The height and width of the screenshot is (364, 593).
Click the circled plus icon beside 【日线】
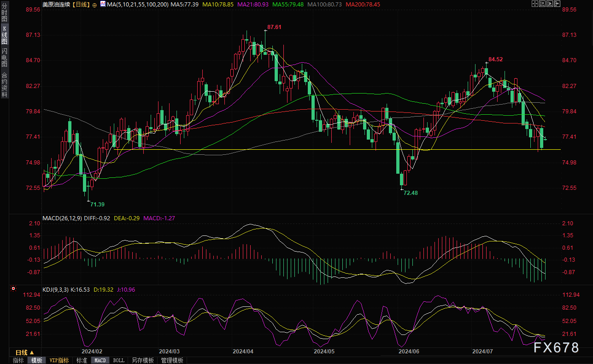tap(94, 4)
